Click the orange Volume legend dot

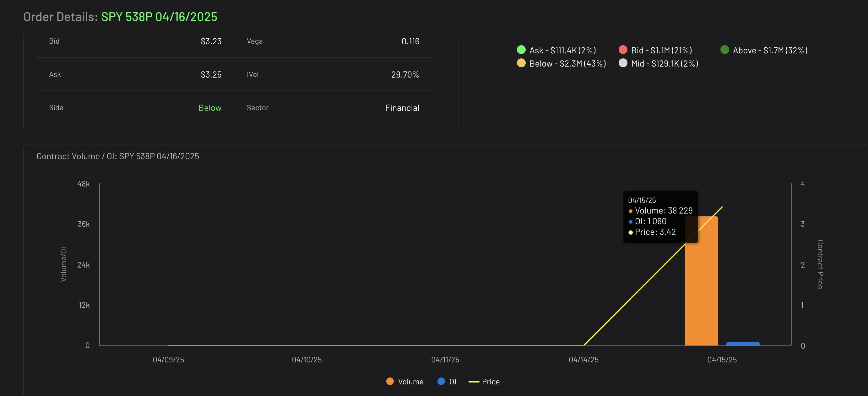click(390, 381)
